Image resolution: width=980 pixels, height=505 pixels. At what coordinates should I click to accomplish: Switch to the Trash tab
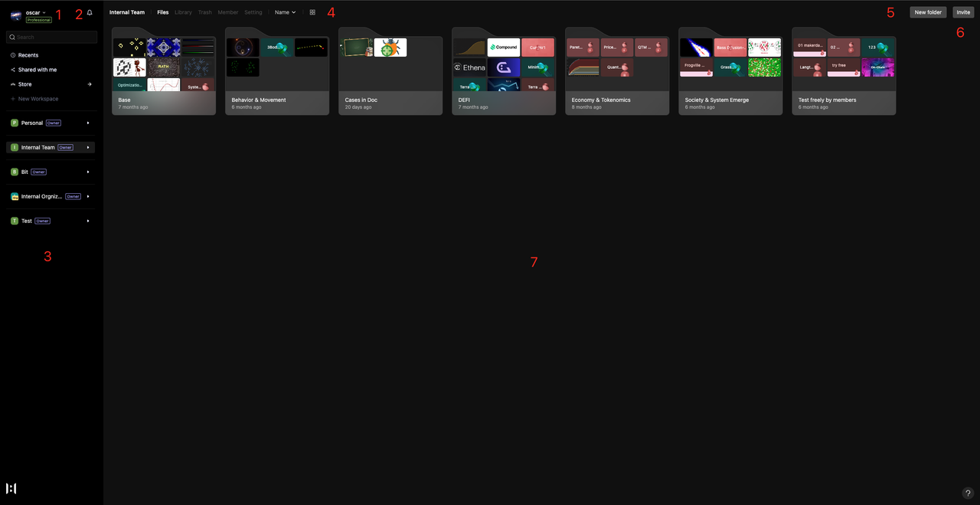click(204, 12)
